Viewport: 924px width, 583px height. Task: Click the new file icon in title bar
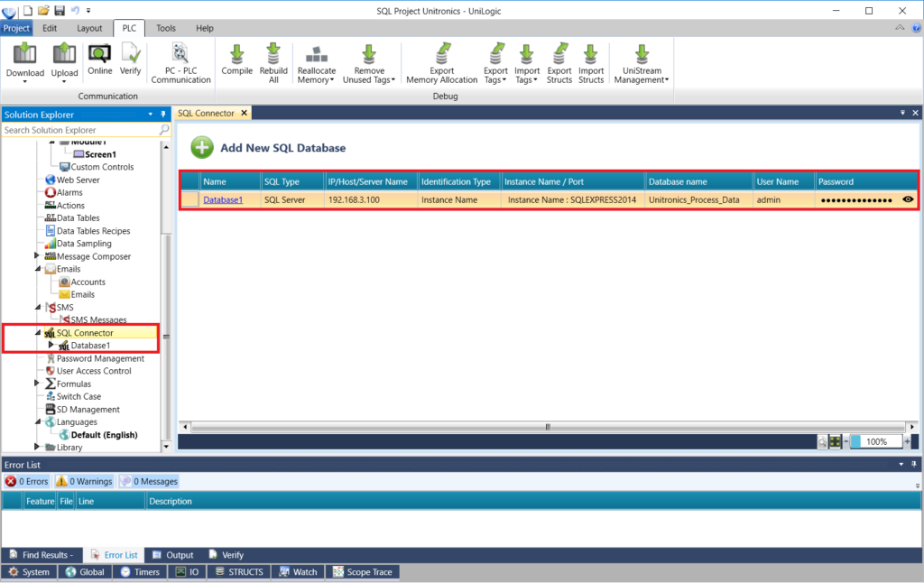click(28, 10)
